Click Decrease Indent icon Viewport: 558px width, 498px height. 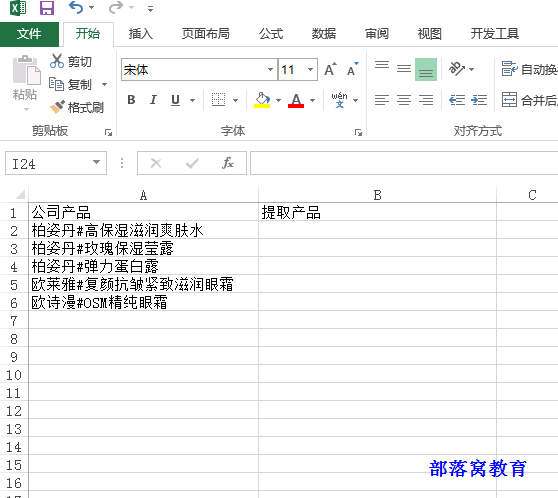[x=457, y=100]
